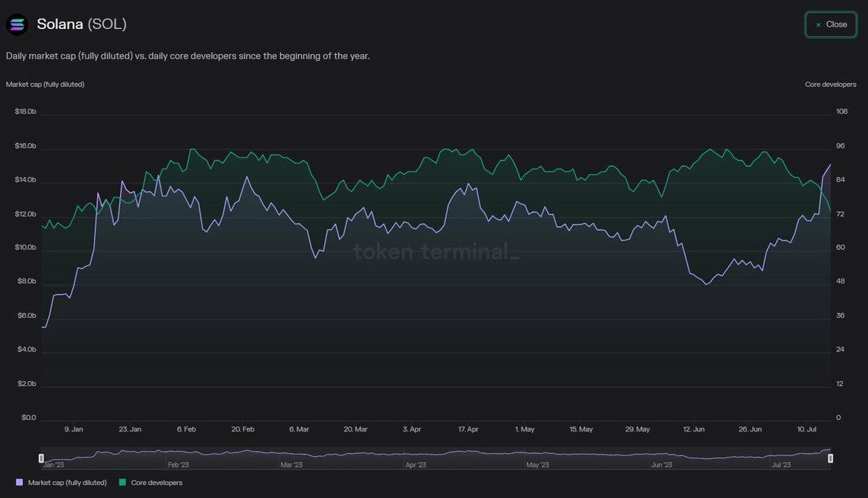
Task: Click the purple Market cap legend square
Action: coord(19,482)
